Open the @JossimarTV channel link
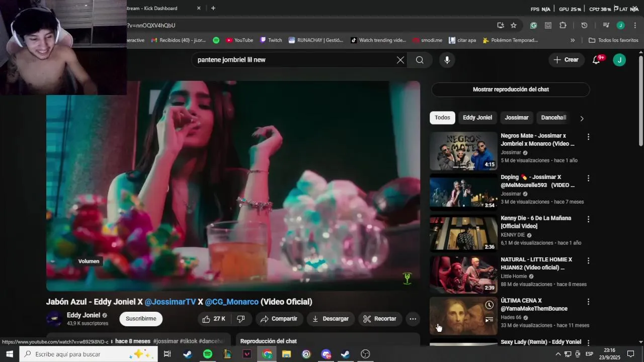Screen dimensions: 644x362 pyautogui.click(x=170, y=302)
